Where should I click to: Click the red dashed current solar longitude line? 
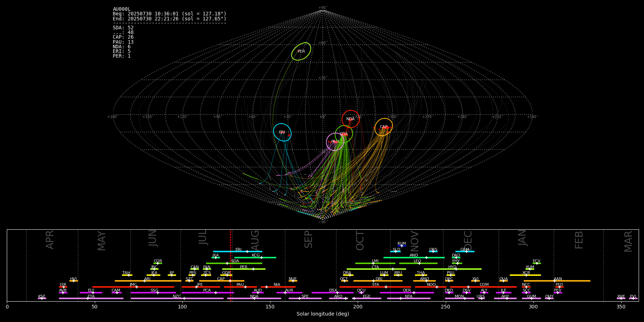point(230,265)
